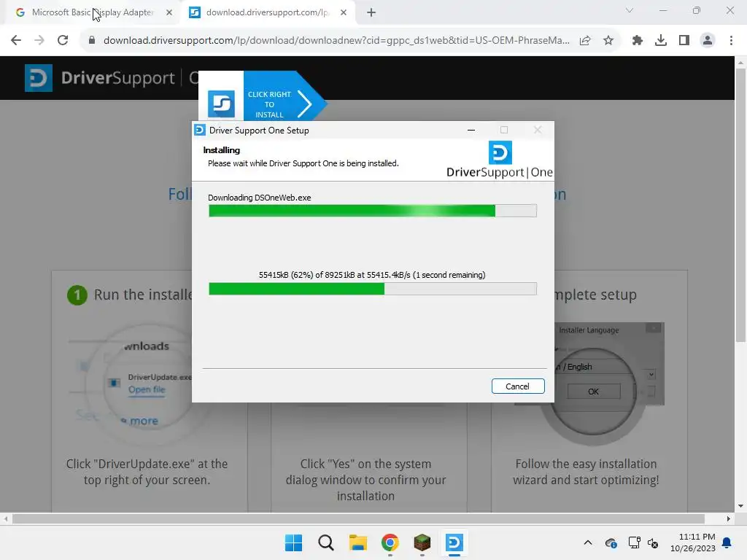Reload the current page
The height and width of the screenshot is (560, 747).
[63, 40]
